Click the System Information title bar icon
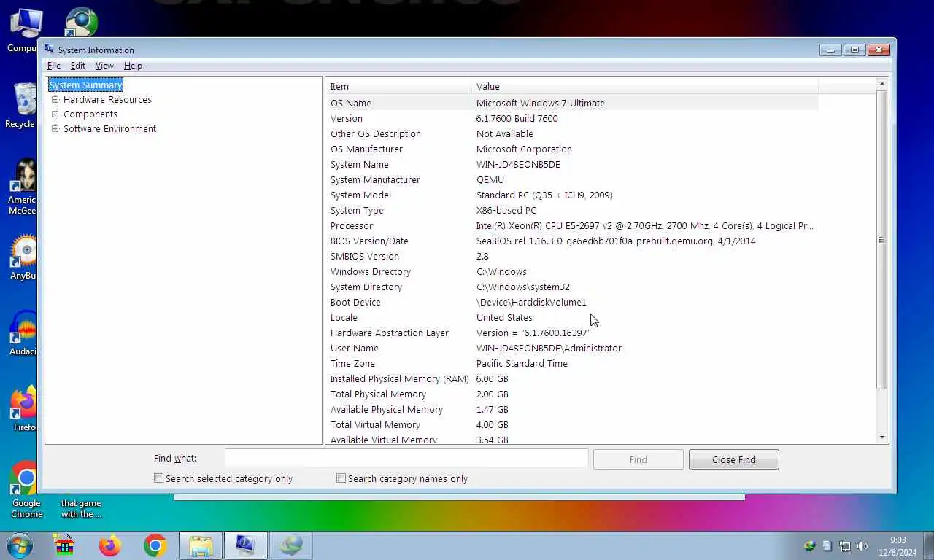Image resolution: width=934 pixels, height=560 pixels. (x=49, y=50)
